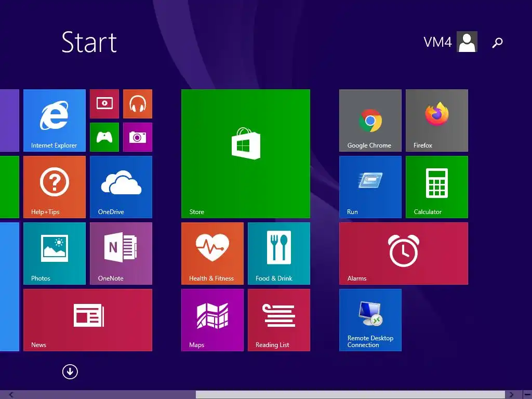Launch Google Chrome from its tile

pyautogui.click(x=370, y=121)
